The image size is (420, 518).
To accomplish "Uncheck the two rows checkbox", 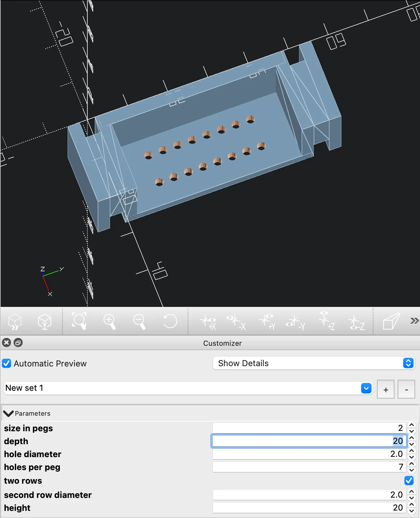I will click(x=409, y=480).
